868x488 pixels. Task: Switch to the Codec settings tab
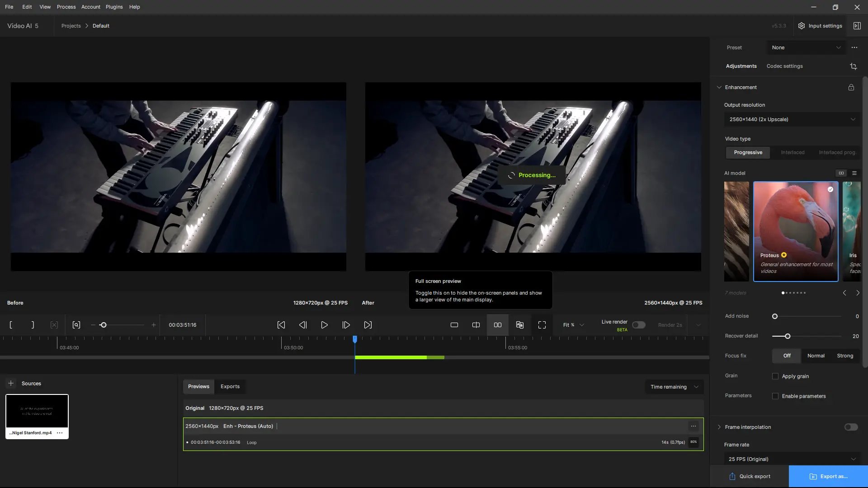point(784,66)
